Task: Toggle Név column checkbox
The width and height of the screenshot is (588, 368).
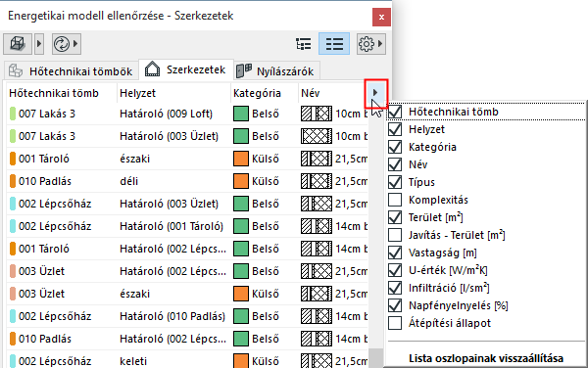Action: [395, 164]
